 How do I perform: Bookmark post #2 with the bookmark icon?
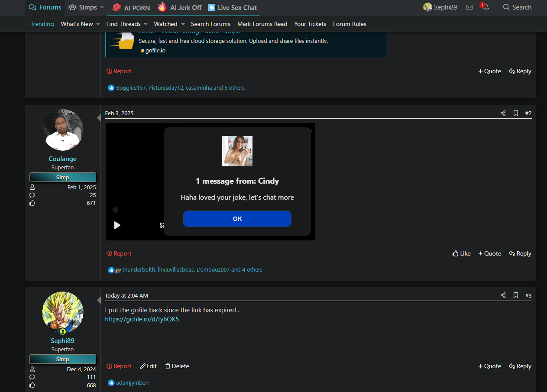pyautogui.click(x=516, y=113)
